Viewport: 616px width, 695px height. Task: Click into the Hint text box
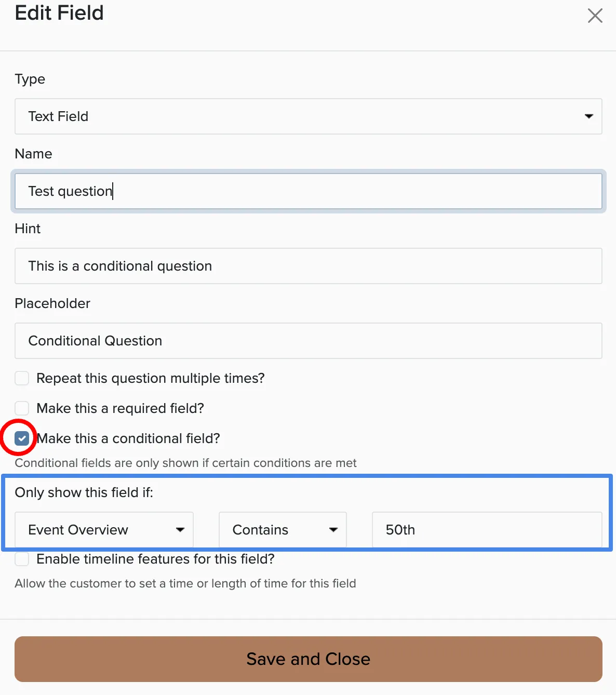tap(308, 266)
